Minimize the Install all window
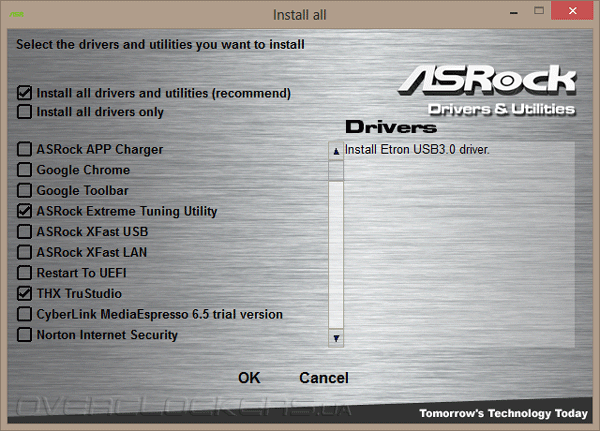 point(514,12)
